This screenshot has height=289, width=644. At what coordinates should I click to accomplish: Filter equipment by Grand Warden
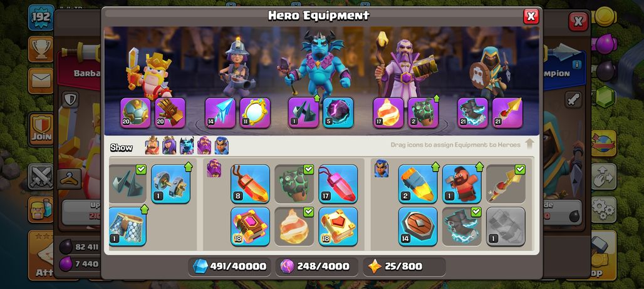point(204,146)
